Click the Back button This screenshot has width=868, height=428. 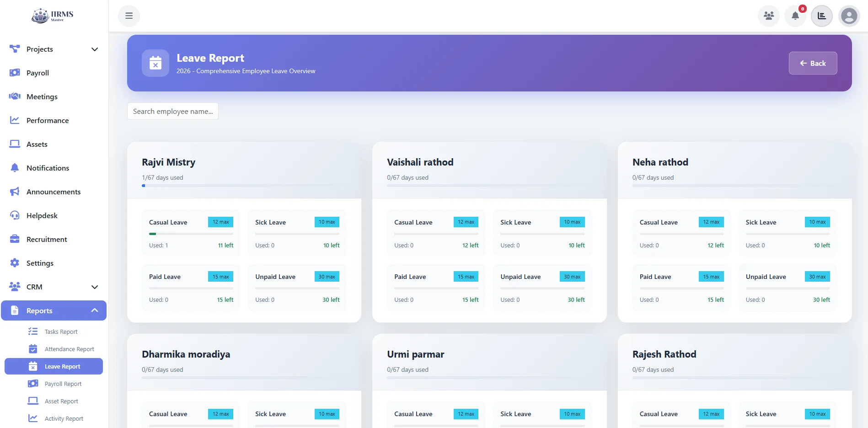pos(813,63)
